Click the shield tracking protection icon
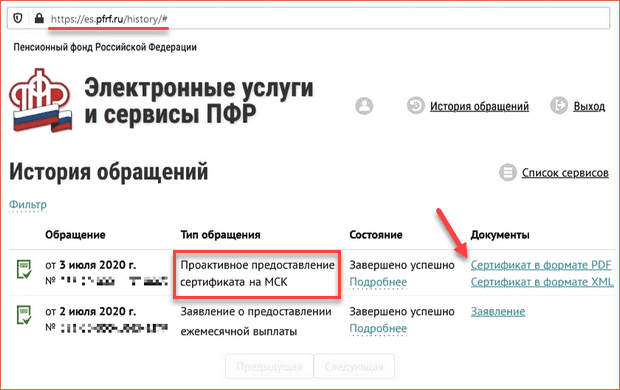Screen dimensions: 620x390 click(x=18, y=18)
